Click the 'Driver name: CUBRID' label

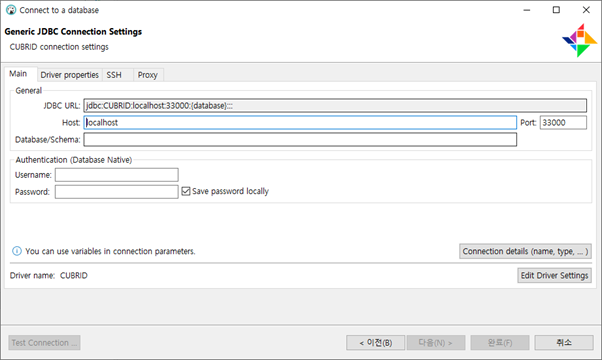[x=49, y=276]
